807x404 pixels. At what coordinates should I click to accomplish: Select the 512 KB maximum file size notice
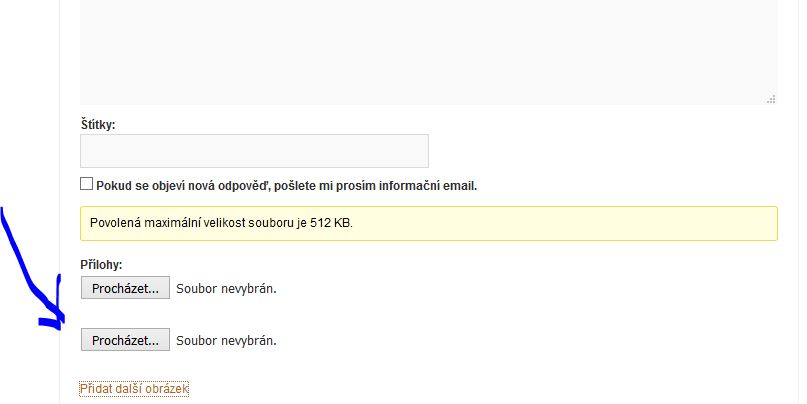pos(429,223)
